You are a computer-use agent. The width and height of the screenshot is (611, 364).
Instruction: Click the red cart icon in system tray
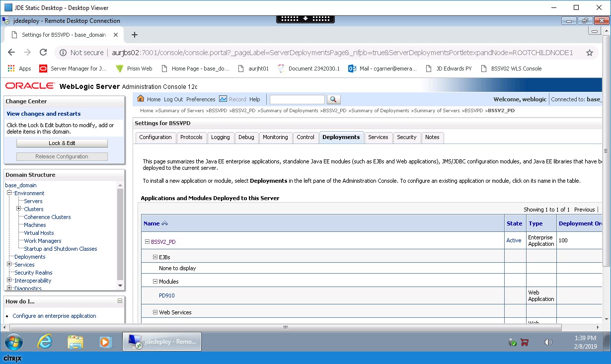[524, 342]
